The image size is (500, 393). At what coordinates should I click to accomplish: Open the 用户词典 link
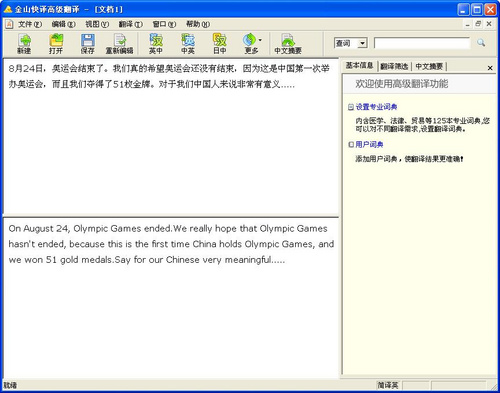pos(369,144)
